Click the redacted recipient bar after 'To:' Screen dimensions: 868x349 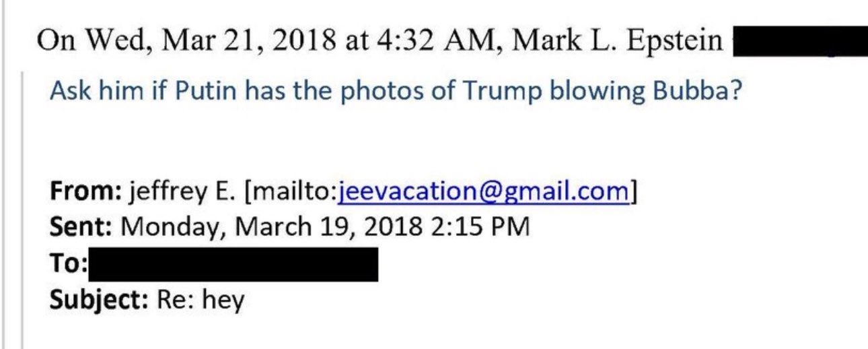pyautogui.click(x=233, y=264)
